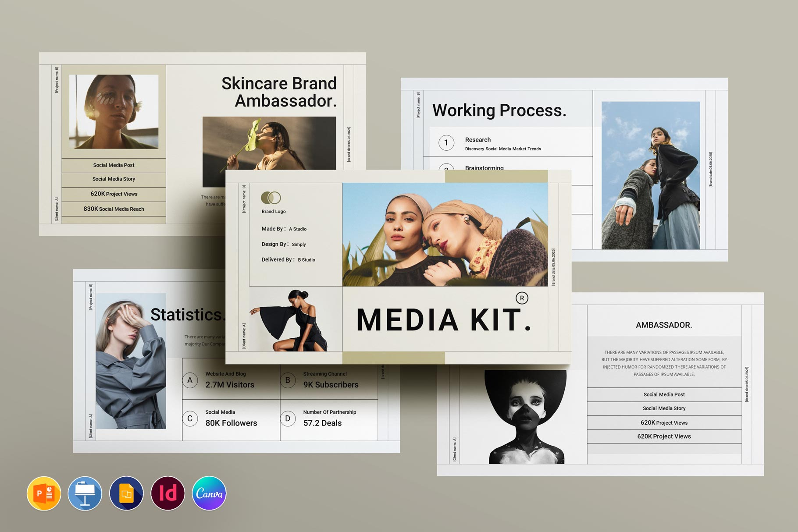Image resolution: width=798 pixels, height=532 pixels.
Task: Select the two women headscarf cover photo
Action: coord(445,235)
